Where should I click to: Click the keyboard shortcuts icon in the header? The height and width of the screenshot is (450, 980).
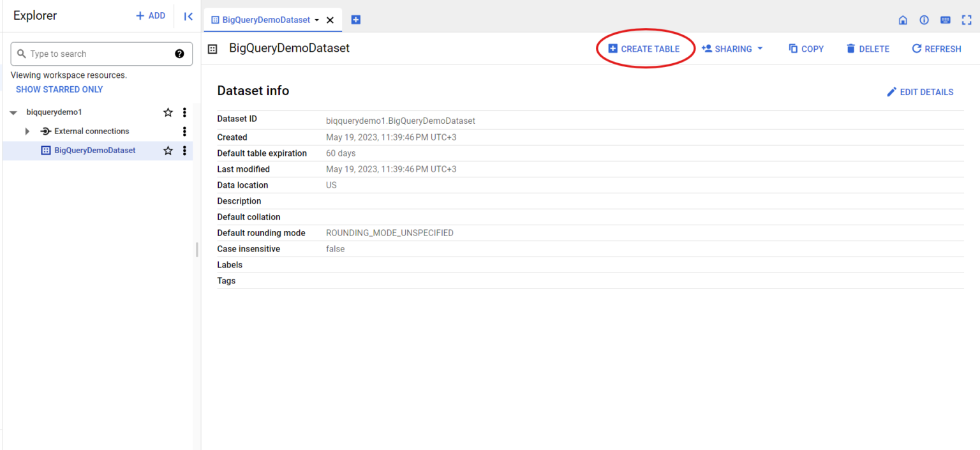pyautogui.click(x=945, y=20)
